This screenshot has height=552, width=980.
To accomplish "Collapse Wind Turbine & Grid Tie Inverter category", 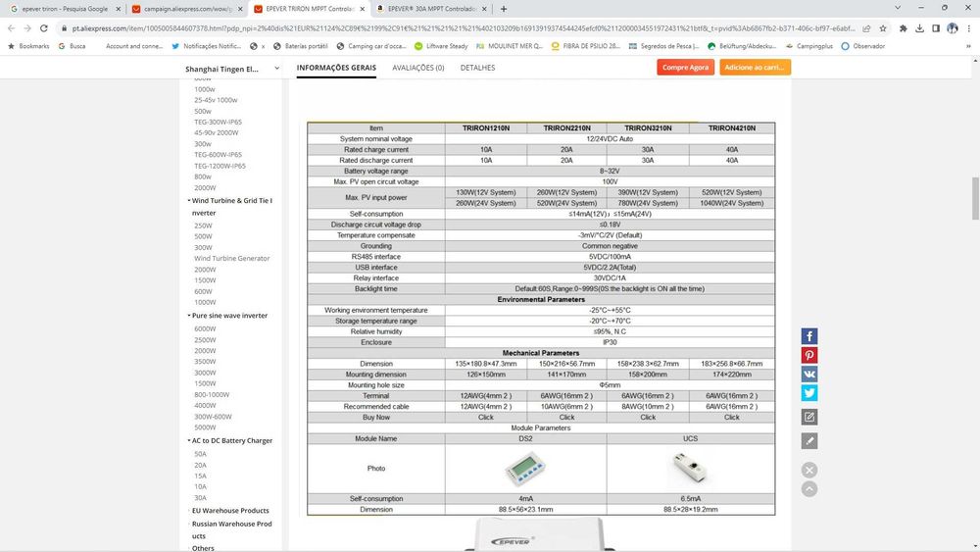I will point(189,201).
